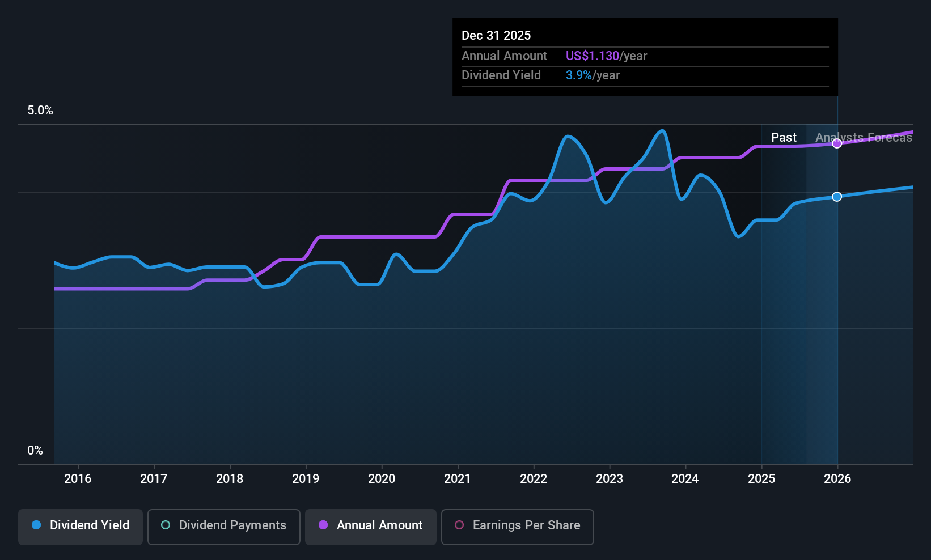The height and width of the screenshot is (560, 931).
Task: Click the 2023 x-axis label
Action: [x=610, y=478]
